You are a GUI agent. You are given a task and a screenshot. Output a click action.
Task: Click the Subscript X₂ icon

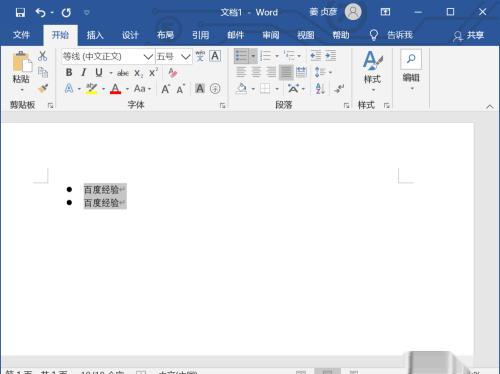tap(138, 73)
